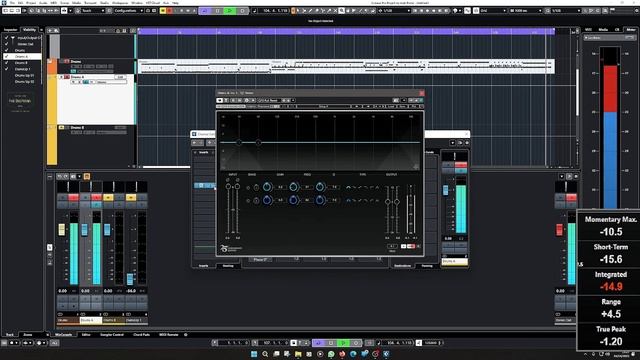Toggle visibility checkmark for Drums A
Viewport: 640px width, 360px height.
click(7, 56)
